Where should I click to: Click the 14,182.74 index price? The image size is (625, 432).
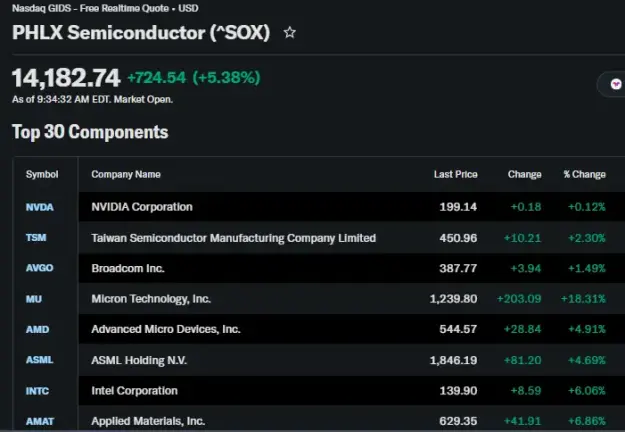click(66, 78)
